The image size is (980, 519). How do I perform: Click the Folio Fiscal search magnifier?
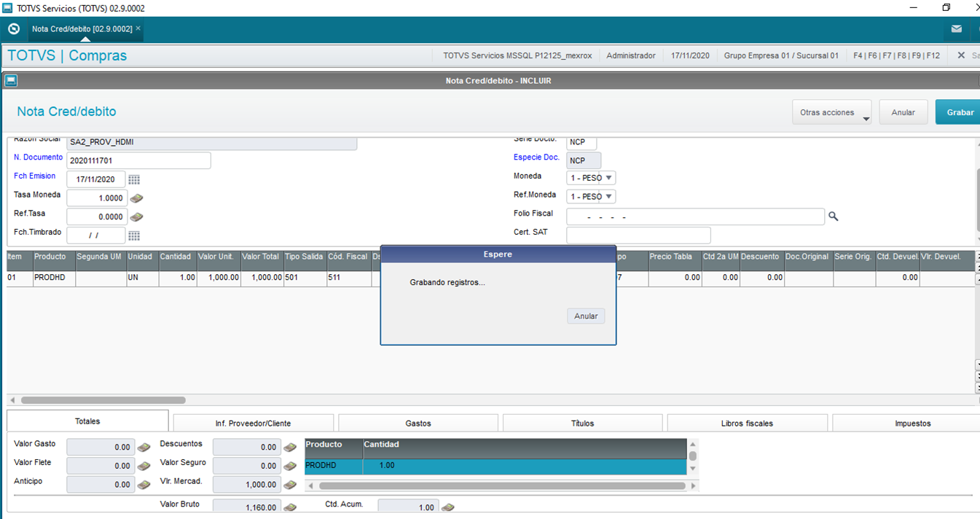833,216
